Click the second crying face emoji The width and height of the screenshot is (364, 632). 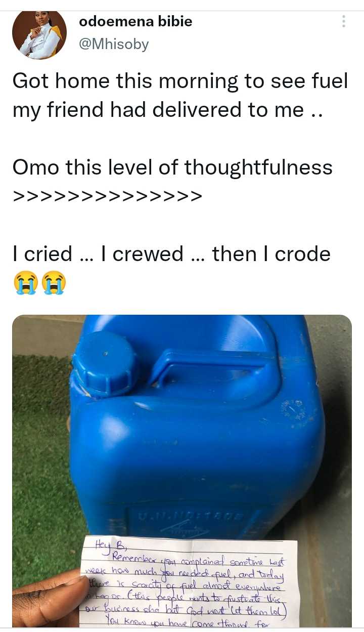pos(54,282)
